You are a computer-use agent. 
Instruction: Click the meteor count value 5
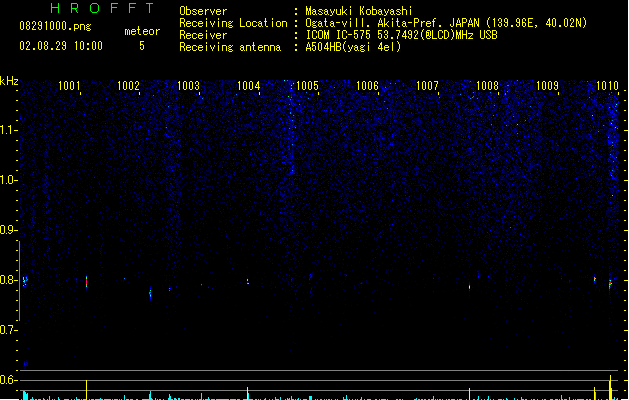pyautogui.click(x=142, y=46)
